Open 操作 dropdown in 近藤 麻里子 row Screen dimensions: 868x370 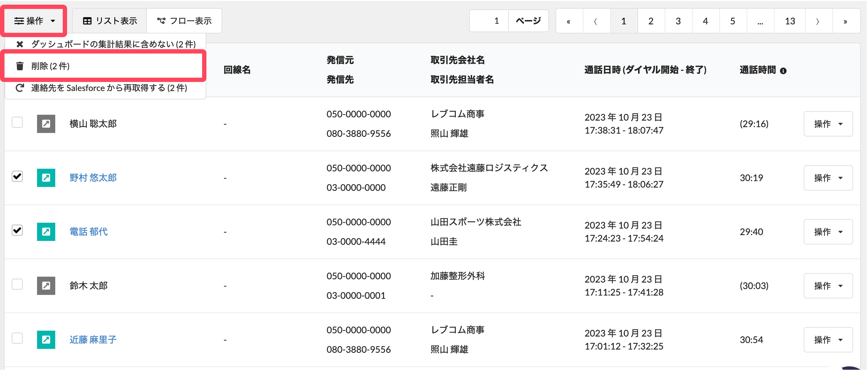828,340
